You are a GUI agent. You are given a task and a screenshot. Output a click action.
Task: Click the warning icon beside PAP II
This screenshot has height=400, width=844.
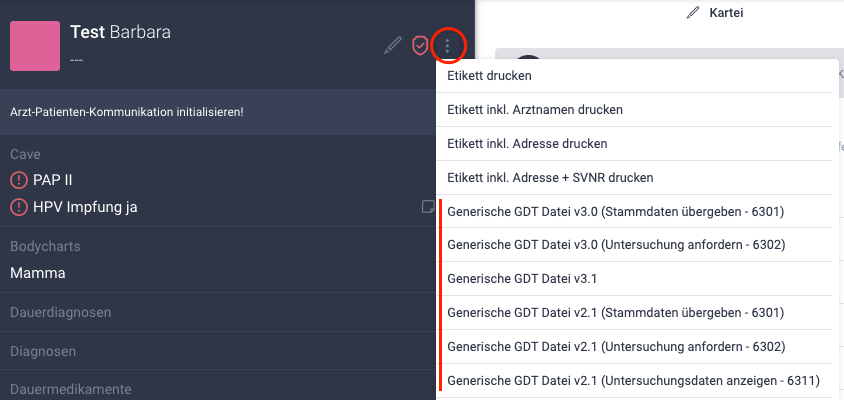point(19,180)
